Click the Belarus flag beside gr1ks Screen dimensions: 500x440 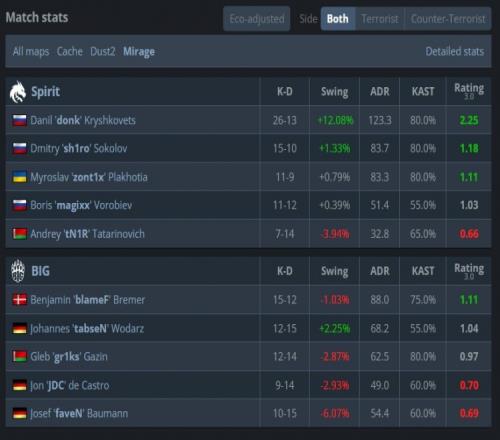coord(20,356)
